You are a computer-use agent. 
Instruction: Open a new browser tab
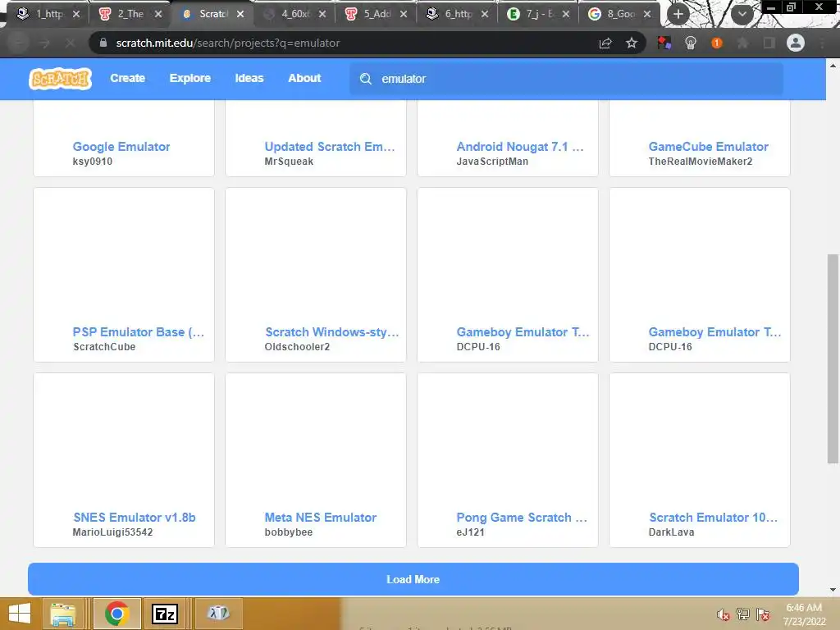(678, 14)
